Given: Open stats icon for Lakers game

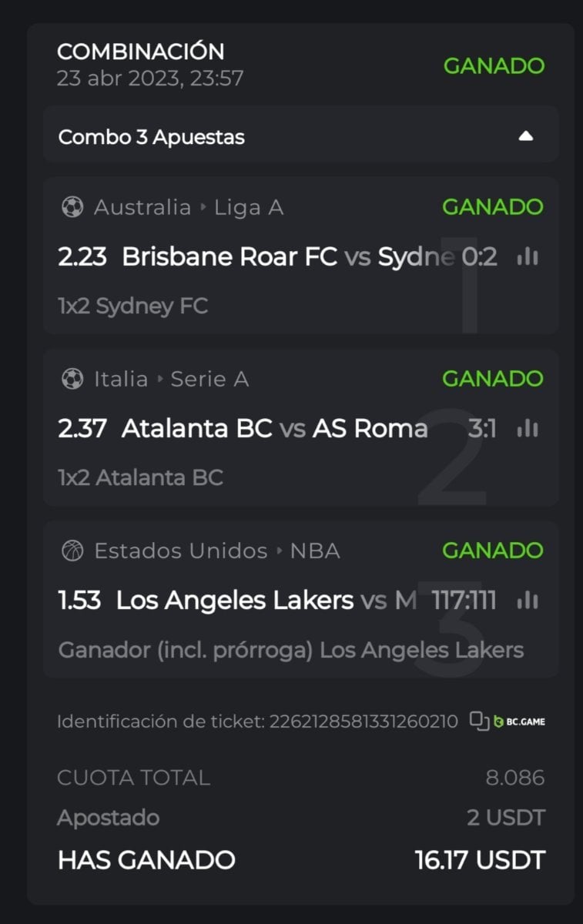Looking at the screenshot, I should coord(528,601).
